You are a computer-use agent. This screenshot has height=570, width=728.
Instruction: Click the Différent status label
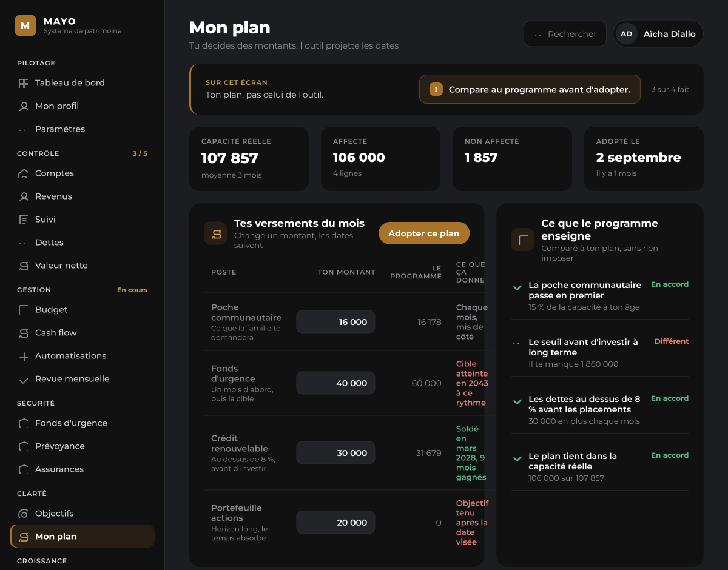(x=672, y=341)
